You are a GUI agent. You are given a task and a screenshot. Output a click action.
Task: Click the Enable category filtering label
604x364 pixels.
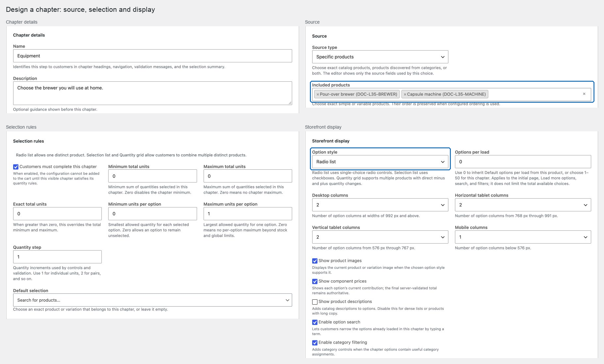[342, 342]
